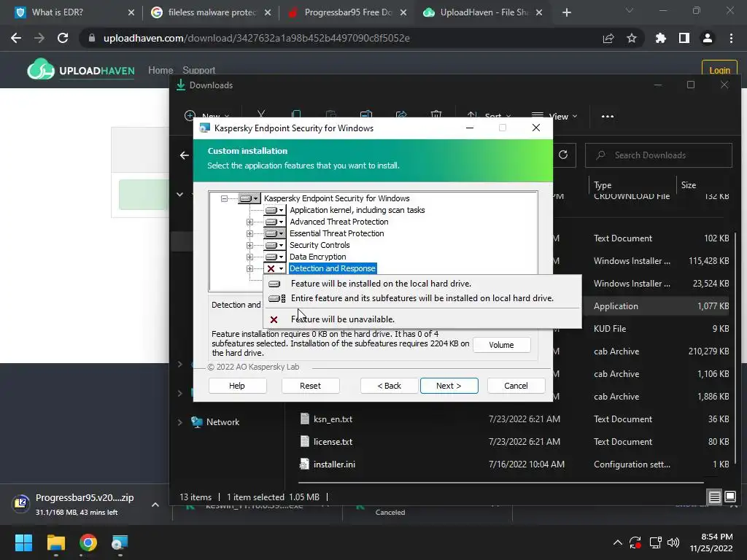Open install-state dropdown for Essential Threat Protection
Image resolution: width=747 pixels, height=560 pixels.
pos(275,233)
